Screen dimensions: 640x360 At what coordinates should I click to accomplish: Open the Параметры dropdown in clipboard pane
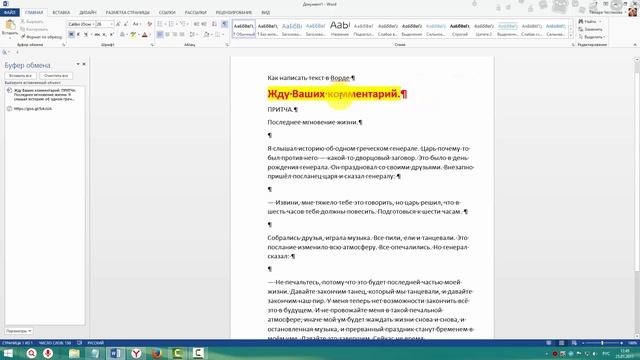coord(19,331)
